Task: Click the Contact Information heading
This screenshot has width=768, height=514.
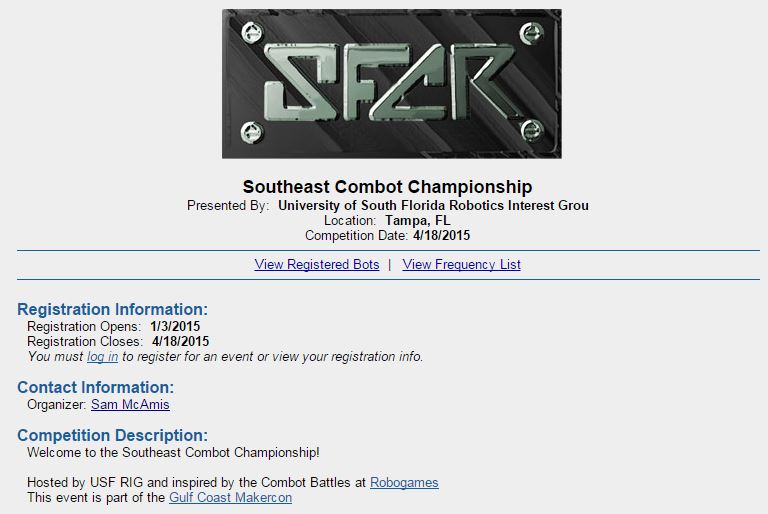Action: click(x=95, y=388)
